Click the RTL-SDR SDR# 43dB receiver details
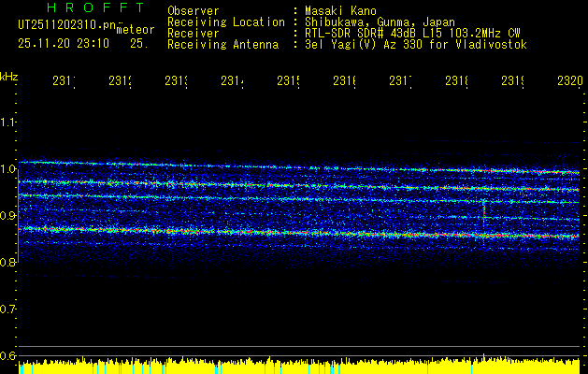The image size is (588, 374). point(412,34)
